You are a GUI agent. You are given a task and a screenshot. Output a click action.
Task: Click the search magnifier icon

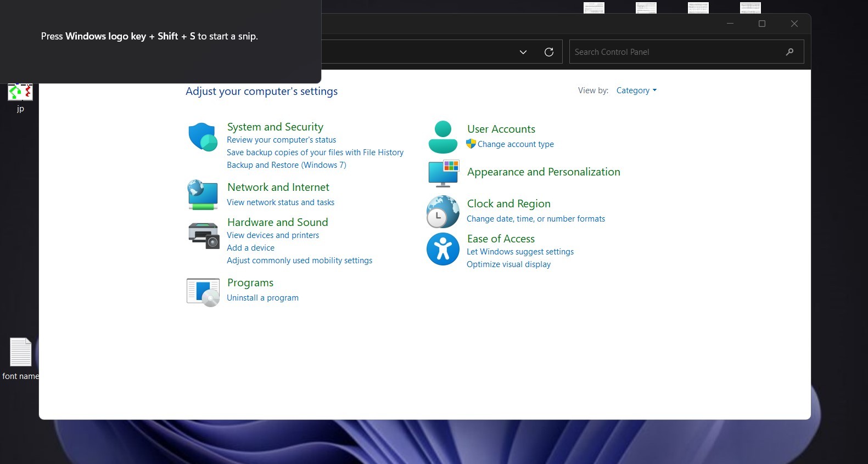[789, 52]
